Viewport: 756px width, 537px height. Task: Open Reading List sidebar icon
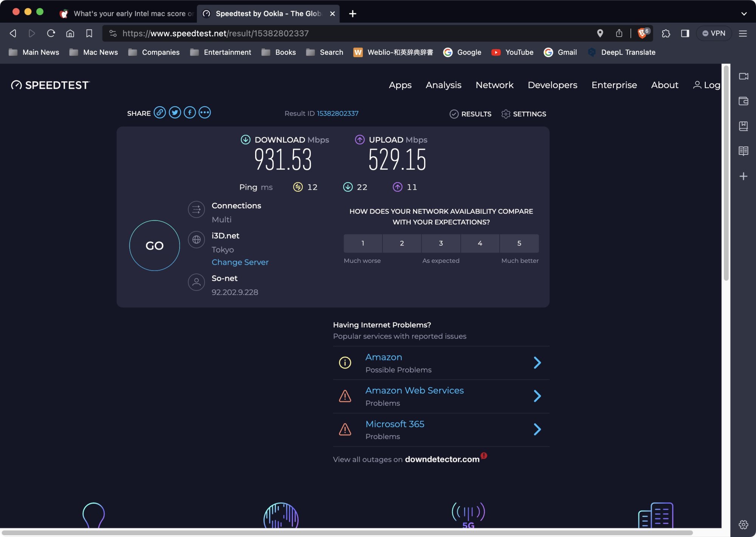pos(743,151)
